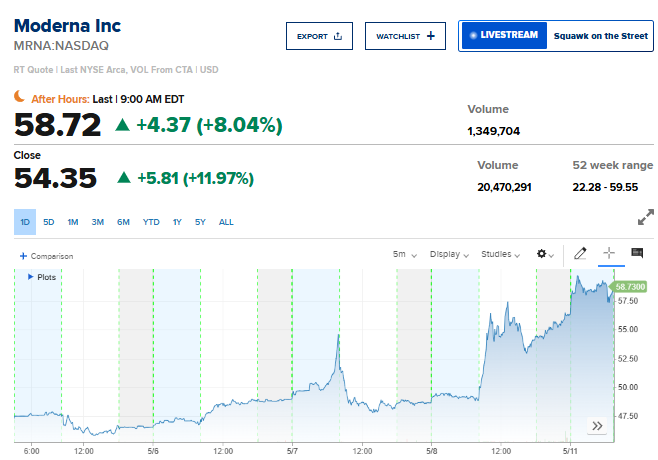Click the 5/11 date axis label

(570, 451)
